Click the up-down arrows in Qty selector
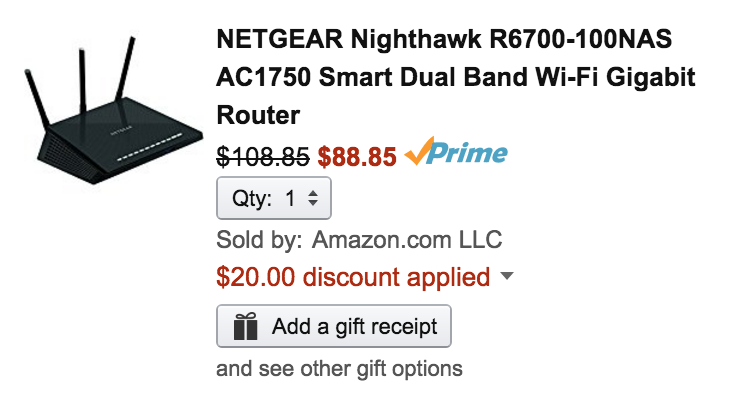 coord(313,198)
